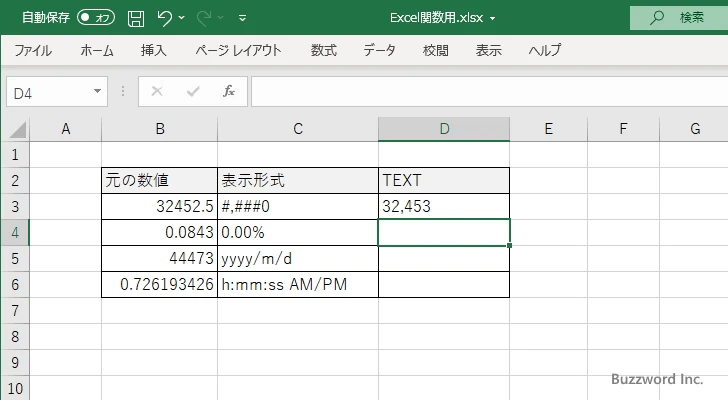This screenshot has width=728, height=400.
Task: Switch to the 挿入 tab
Action: click(154, 50)
